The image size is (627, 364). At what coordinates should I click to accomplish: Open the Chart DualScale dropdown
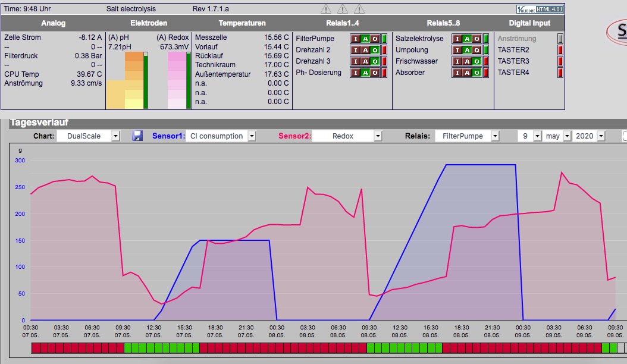coord(89,136)
